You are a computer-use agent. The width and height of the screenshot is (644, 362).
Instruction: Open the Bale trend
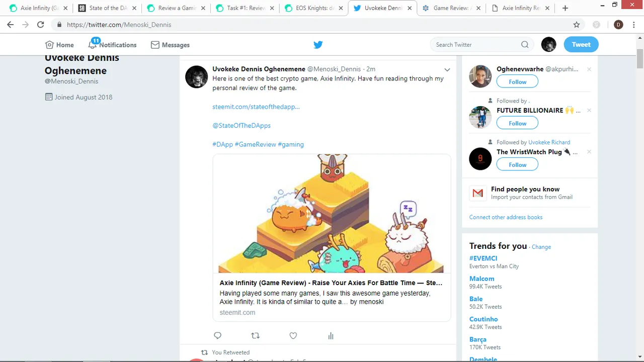pos(476,299)
